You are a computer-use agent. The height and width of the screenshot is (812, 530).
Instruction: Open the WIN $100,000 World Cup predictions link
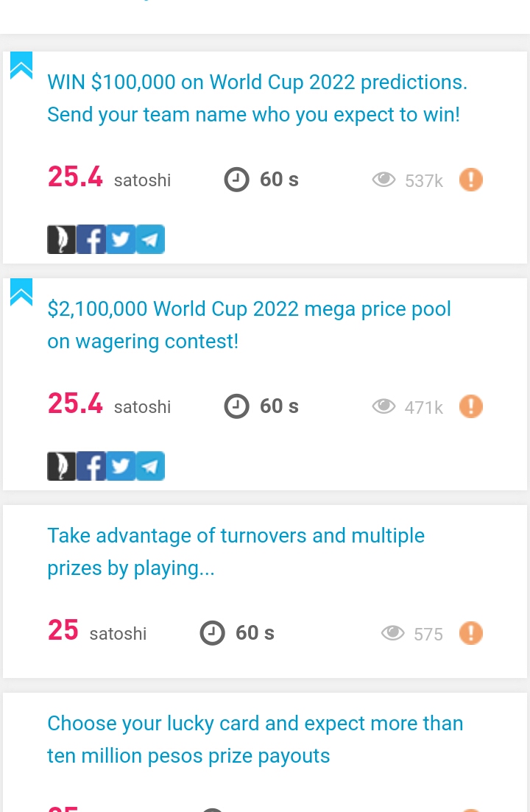click(x=257, y=99)
